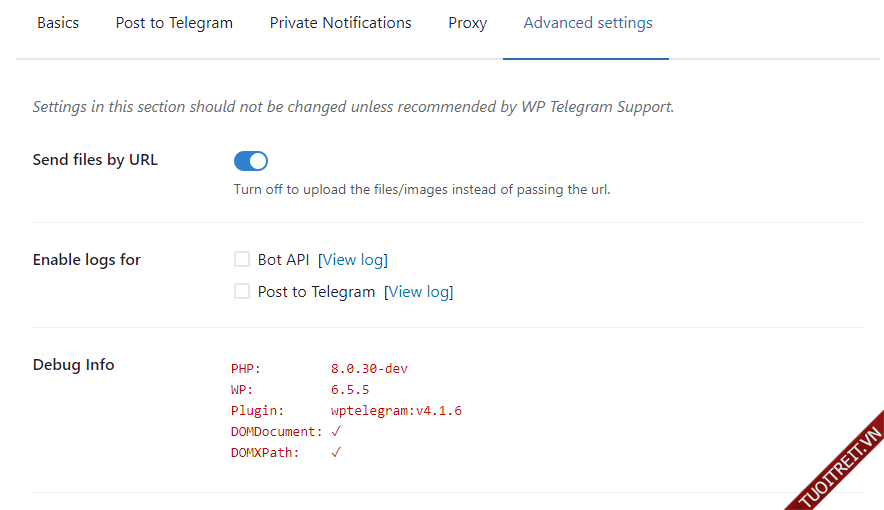Enable logs for Bot API checkbox

(x=242, y=260)
